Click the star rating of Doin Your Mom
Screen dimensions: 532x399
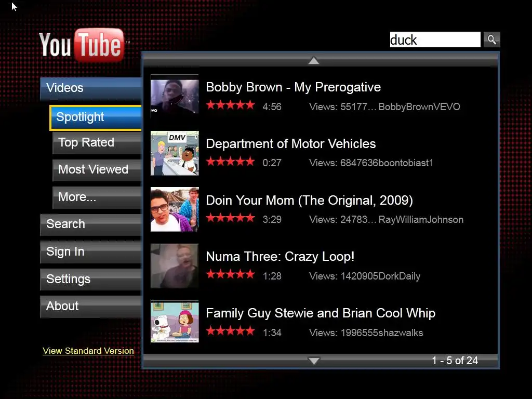[230, 218]
